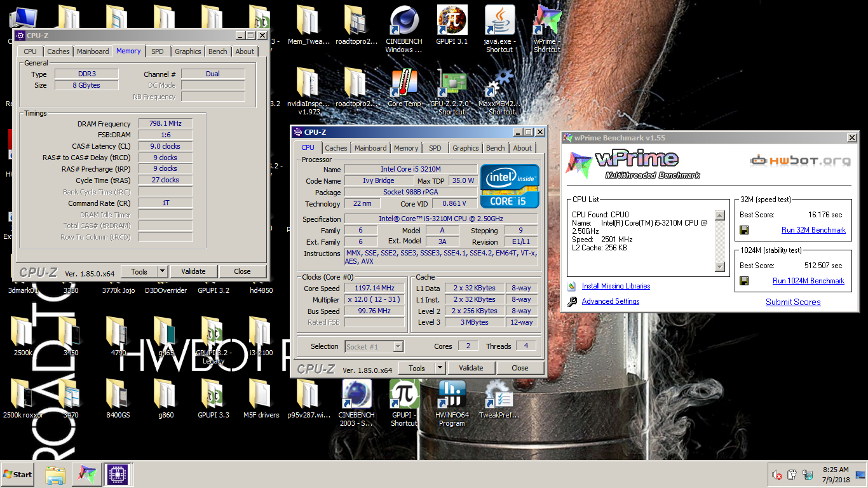The image size is (868, 488).
Task: Select SPD tab in Memory CPU-Z window
Action: coord(157,51)
